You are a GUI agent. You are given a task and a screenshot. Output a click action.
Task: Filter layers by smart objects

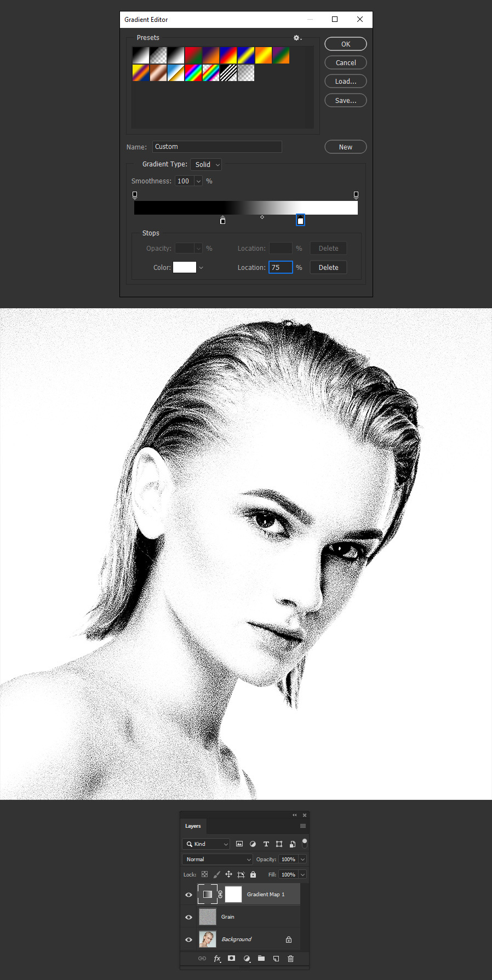coord(293,844)
